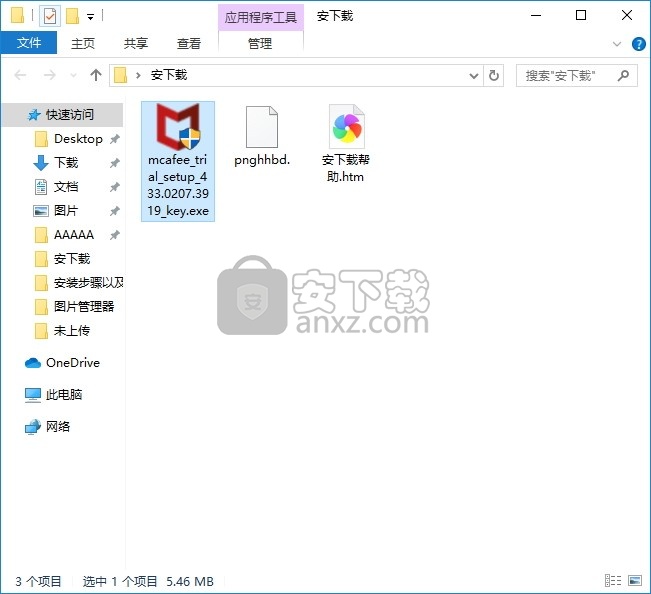The height and width of the screenshot is (594, 651).
Task: Click the OneDrive cloud icon
Action: [x=33, y=363]
